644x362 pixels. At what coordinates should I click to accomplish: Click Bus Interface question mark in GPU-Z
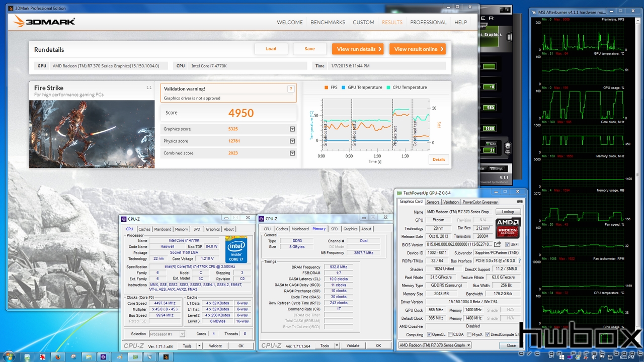click(x=519, y=261)
